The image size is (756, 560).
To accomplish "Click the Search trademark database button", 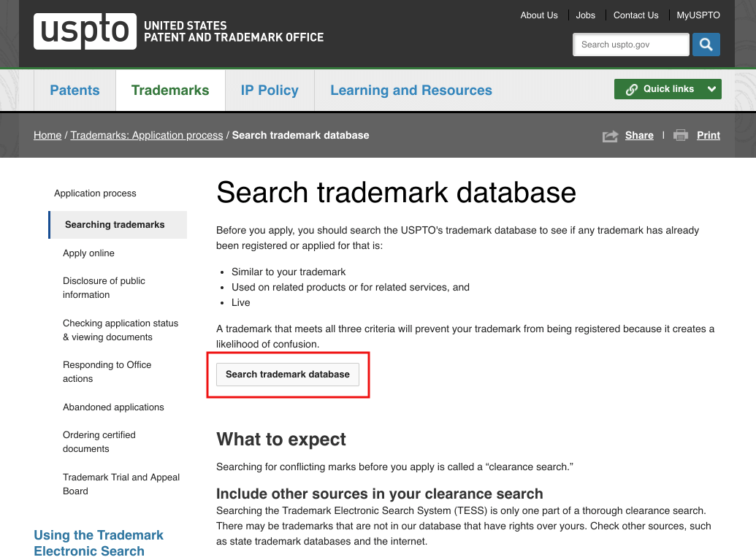I will (288, 375).
